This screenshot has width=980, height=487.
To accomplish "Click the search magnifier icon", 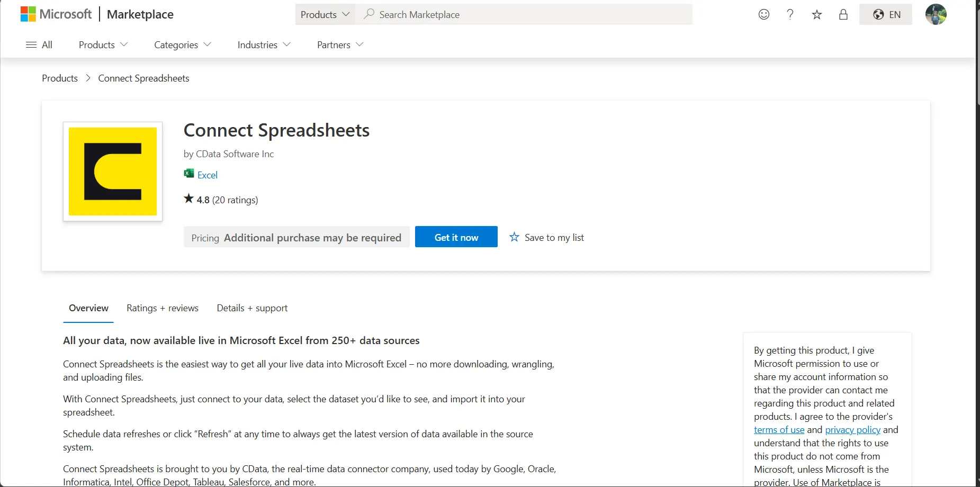I will coord(369,14).
